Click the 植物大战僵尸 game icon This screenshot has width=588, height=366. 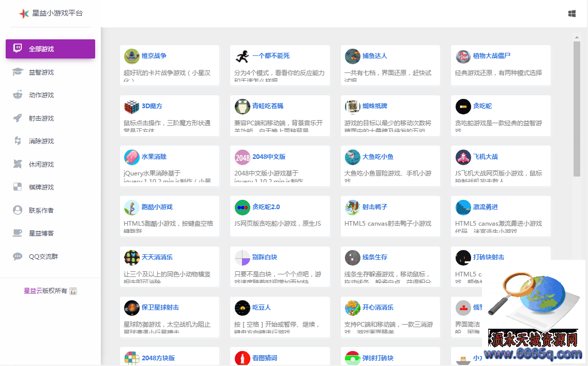(463, 56)
